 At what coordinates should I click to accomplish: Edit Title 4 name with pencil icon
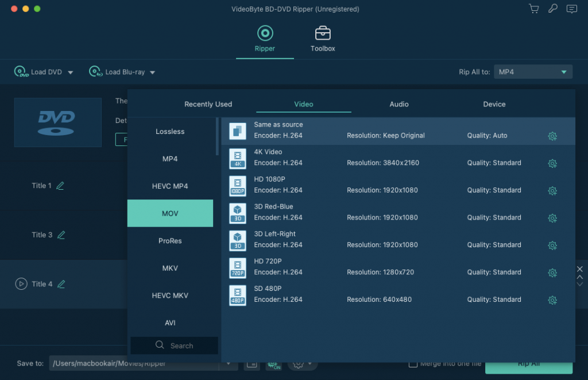61,284
